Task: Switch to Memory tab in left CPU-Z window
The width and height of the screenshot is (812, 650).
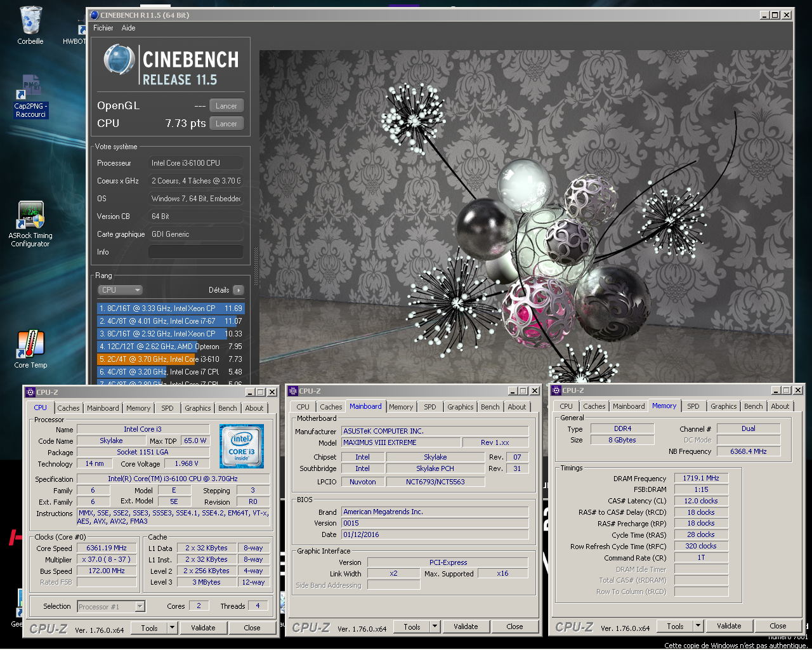Action: (138, 408)
